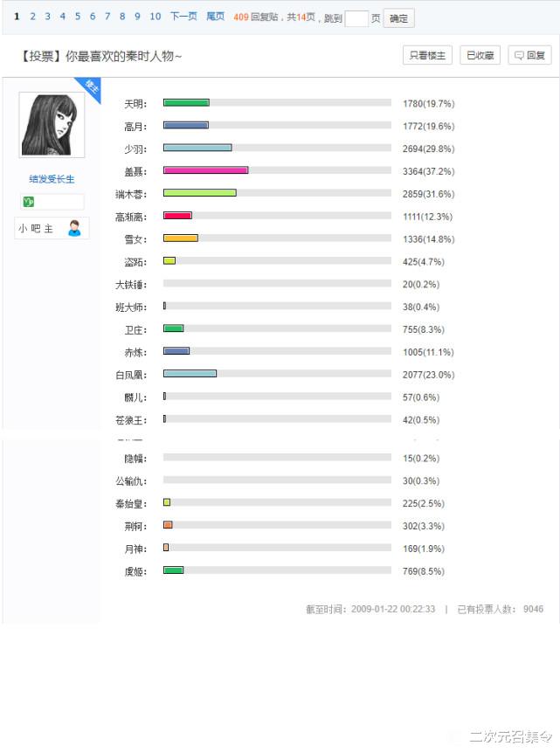Switch to page 10 in pagination

click(155, 16)
